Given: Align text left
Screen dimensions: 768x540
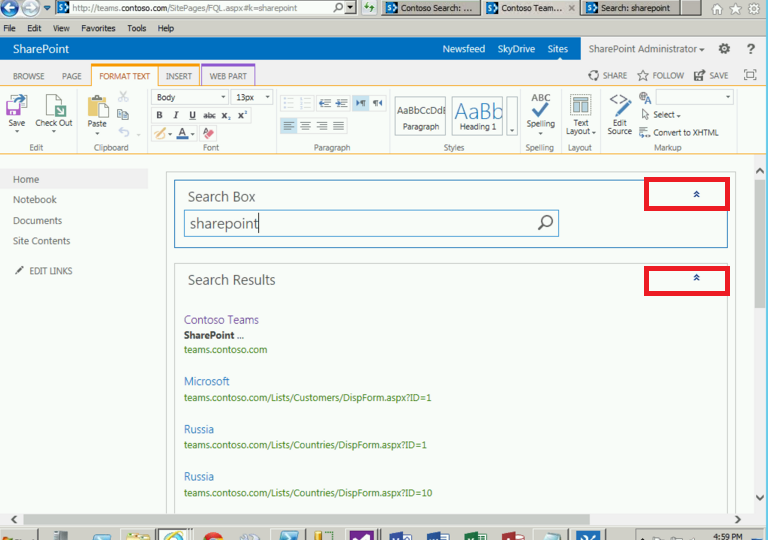Looking at the screenshot, I should coord(288,126).
